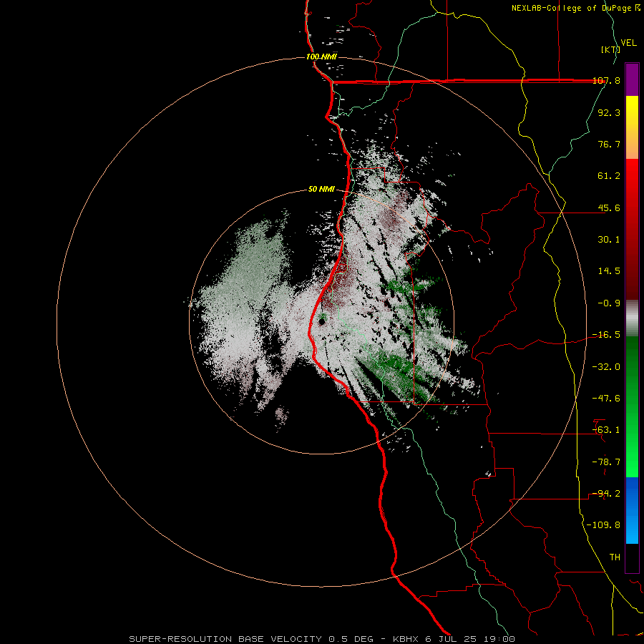Image resolution: width=644 pixels, height=644 pixels.
Task: Pick the gray near-zero segment of the velocity scale
Action: (632, 318)
